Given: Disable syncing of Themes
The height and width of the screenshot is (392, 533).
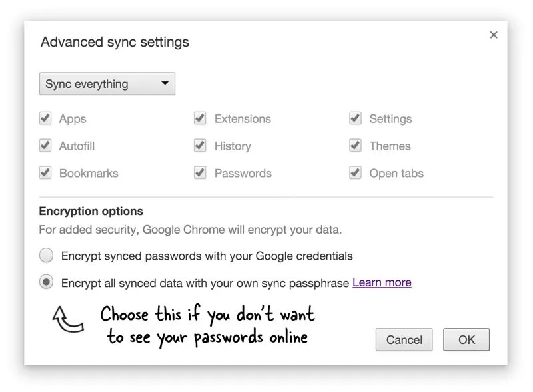Looking at the screenshot, I should click(x=355, y=146).
